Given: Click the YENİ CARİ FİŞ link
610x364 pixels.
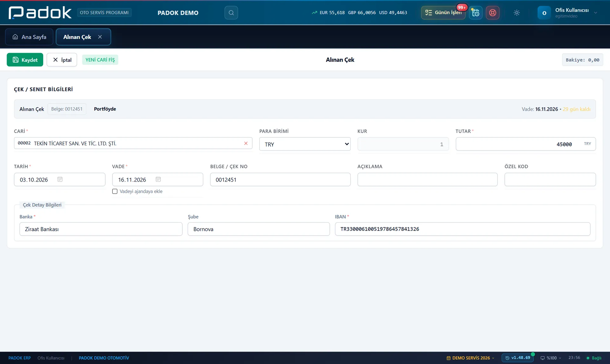Looking at the screenshot, I should (100, 60).
